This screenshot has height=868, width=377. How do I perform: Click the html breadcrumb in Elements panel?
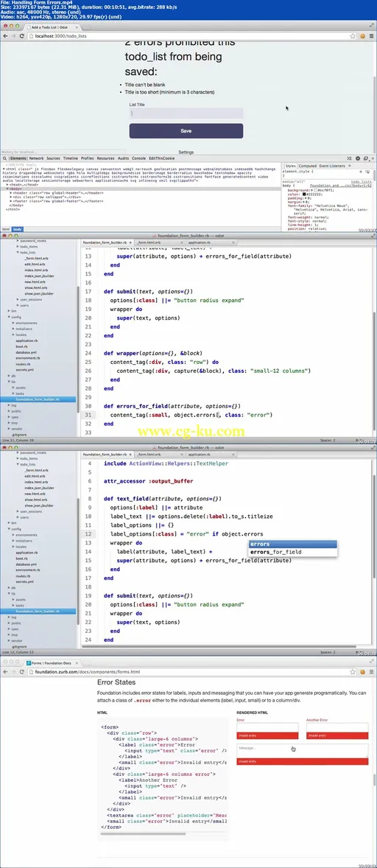pos(6,229)
